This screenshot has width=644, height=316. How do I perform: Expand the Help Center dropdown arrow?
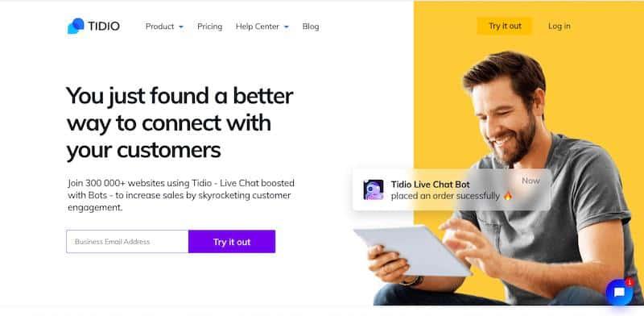point(287,27)
